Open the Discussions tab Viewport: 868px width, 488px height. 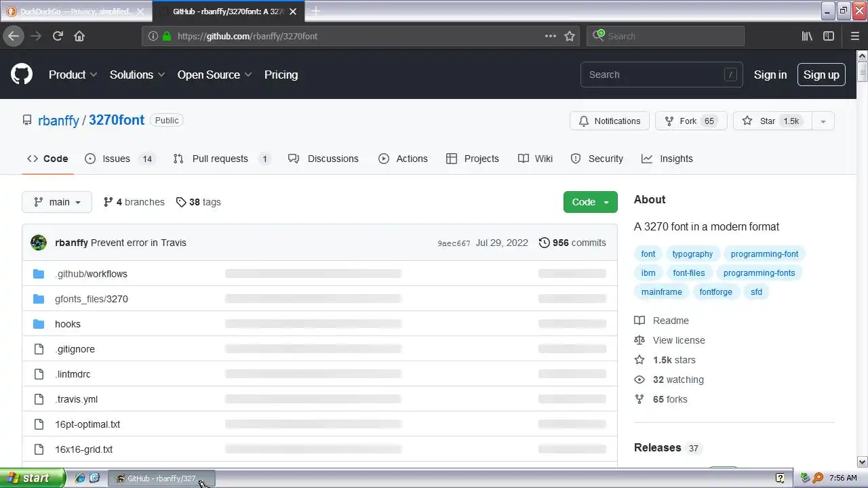pyautogui.click(x=323, y=159)
